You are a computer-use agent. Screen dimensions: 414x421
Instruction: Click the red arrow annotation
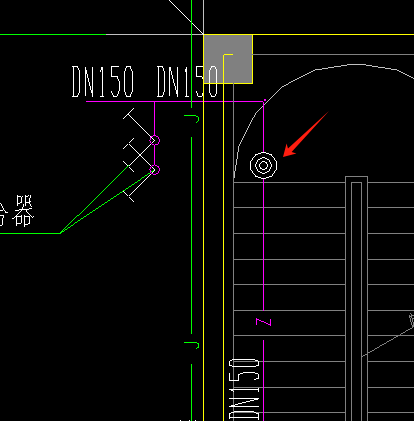306,134
